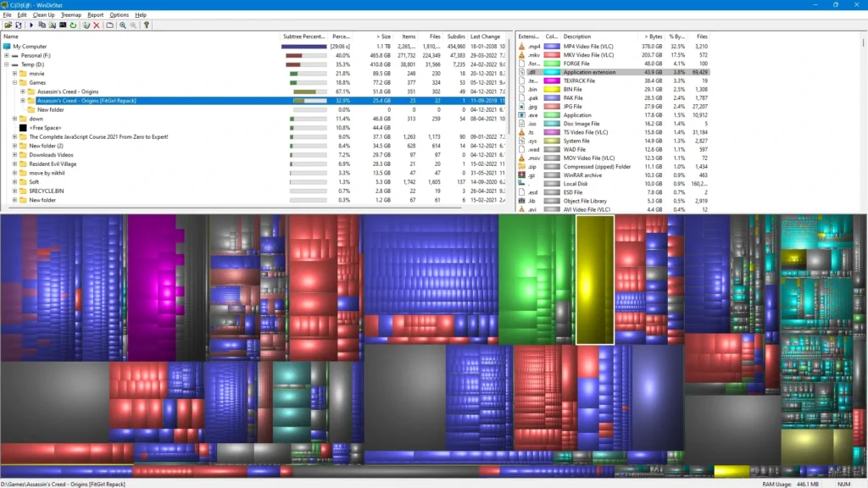This screenshot has width=868, height=488.
Task: Open the Treemap menu
Action: [x=71, y=14]
